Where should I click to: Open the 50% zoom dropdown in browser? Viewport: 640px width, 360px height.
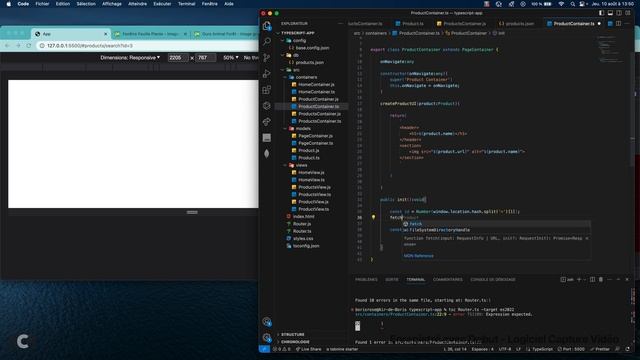[231, 58]
